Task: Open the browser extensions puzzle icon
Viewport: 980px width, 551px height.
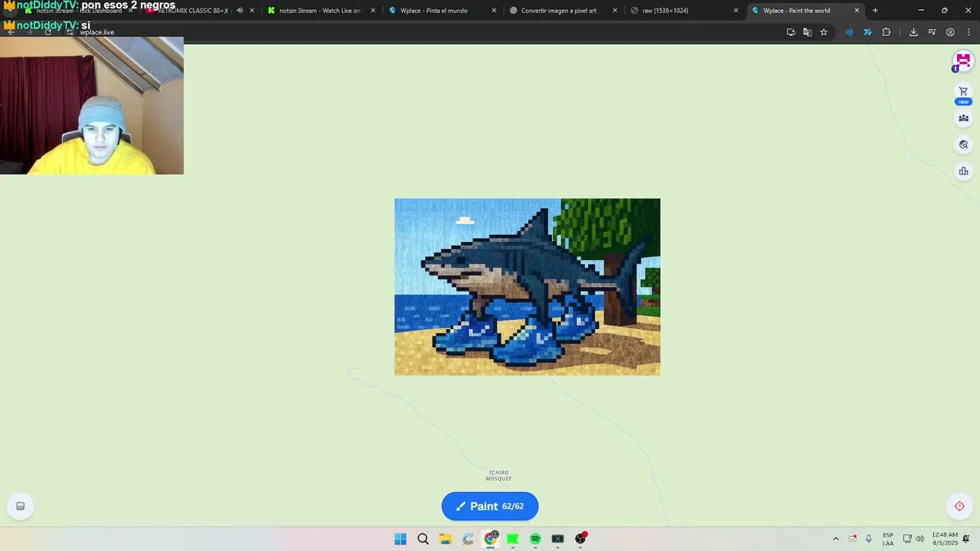Action: 887,32
